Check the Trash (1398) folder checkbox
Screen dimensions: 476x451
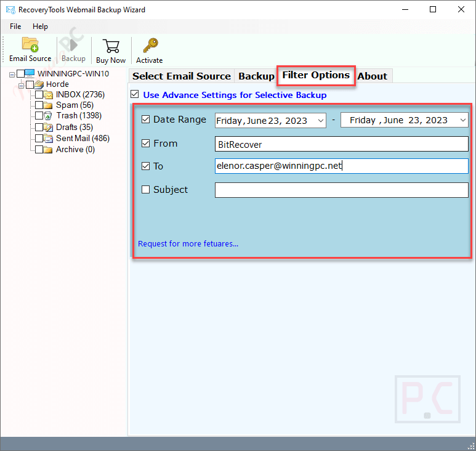point(39,116)
